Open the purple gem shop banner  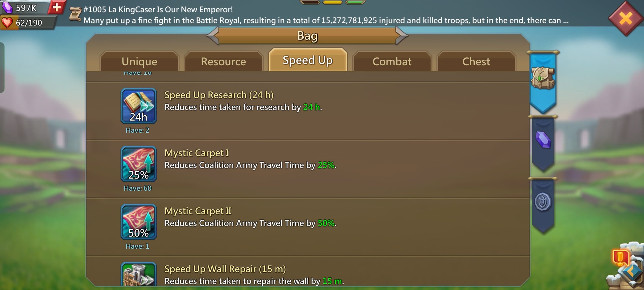(x=543, y=143)
